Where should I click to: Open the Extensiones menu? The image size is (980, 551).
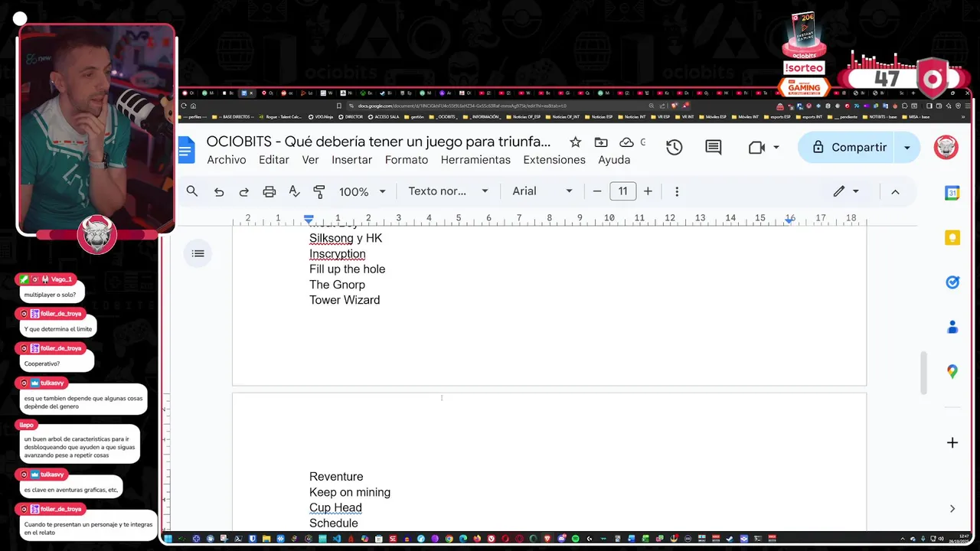pos(554,160)
